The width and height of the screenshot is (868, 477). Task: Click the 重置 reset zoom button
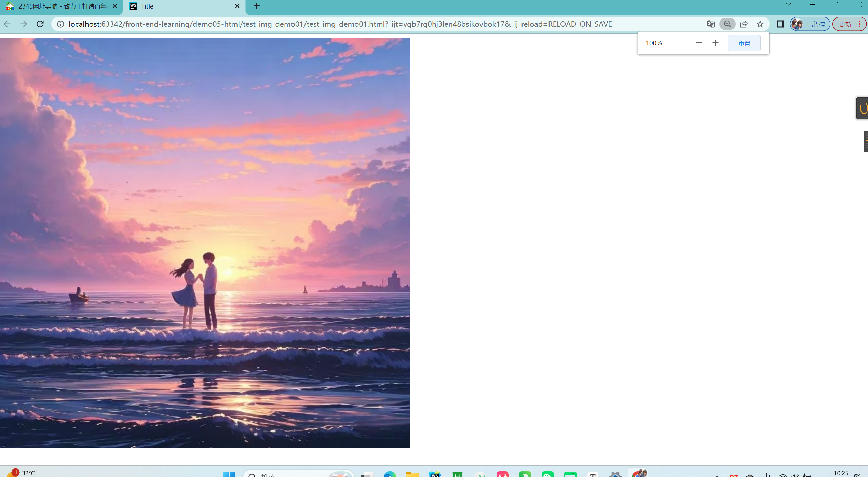[x=744, y=43]
